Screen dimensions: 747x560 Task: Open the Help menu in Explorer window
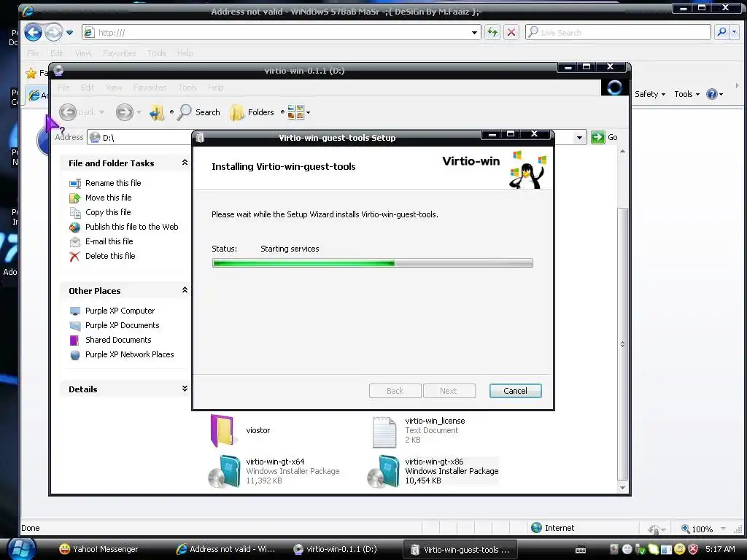[215, 87]
